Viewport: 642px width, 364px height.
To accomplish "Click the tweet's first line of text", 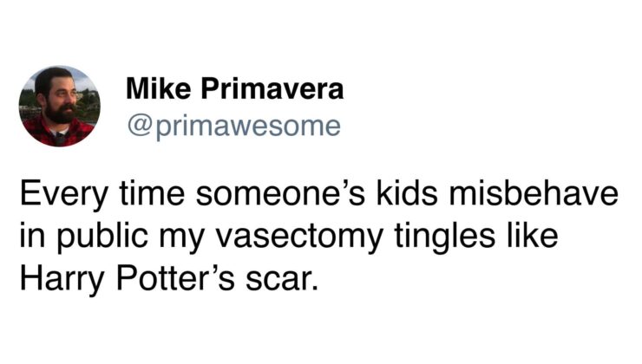I will [319, 194].
